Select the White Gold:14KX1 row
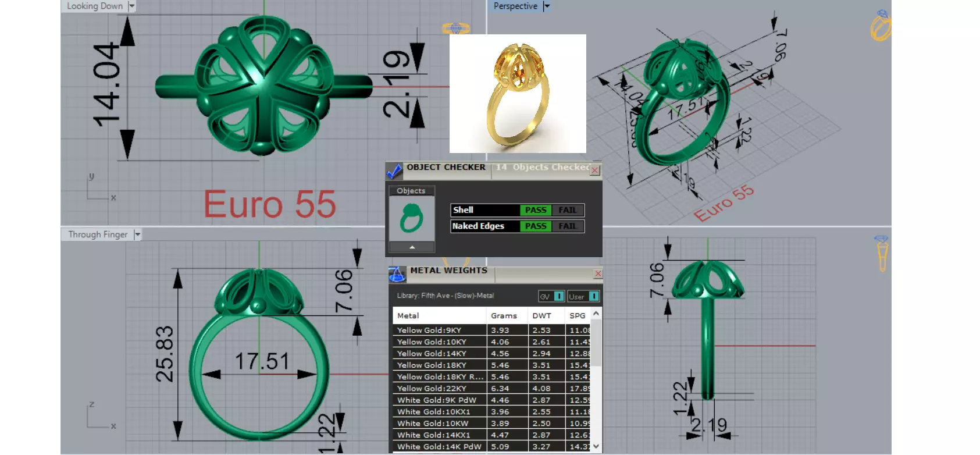 click(x=492, y=435)
